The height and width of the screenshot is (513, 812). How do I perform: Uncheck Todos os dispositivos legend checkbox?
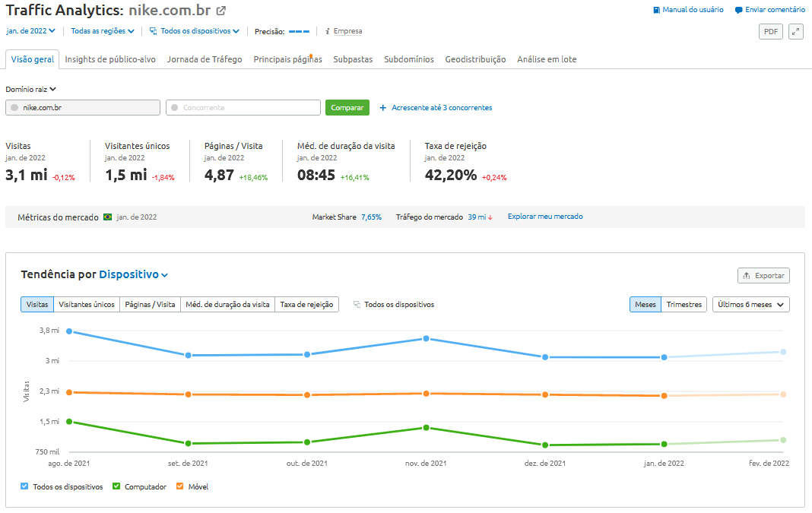24,486
